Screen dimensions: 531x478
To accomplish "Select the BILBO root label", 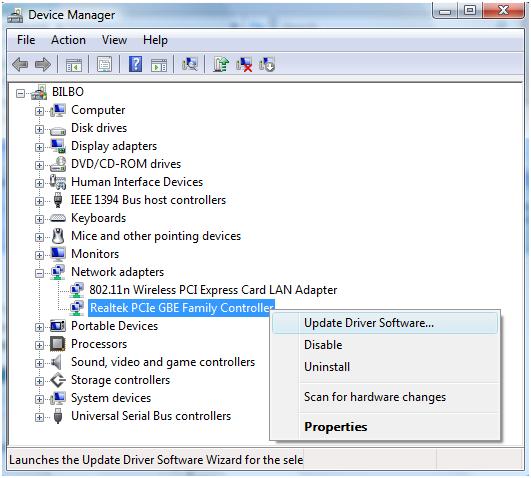I will 68,92.
